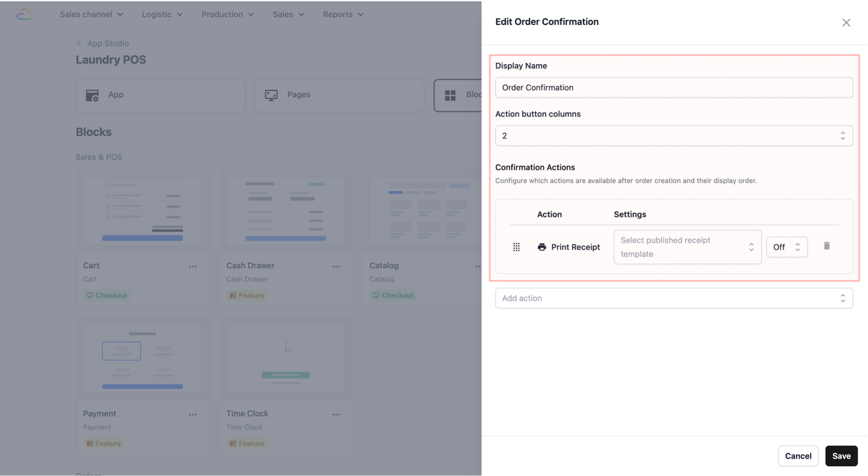868x476 pixels.
Task: Delete the Print Receipt action
Action: click(826, 246)
